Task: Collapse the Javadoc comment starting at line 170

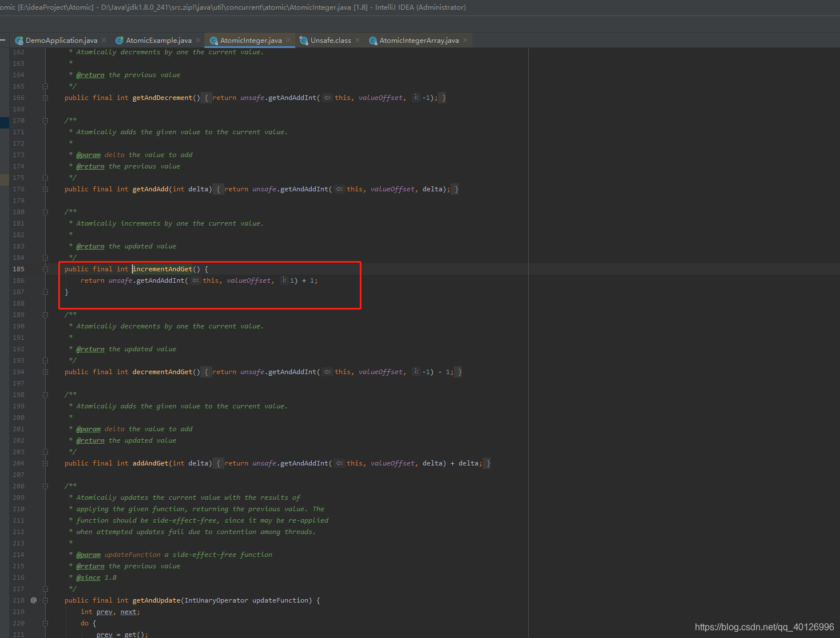Action: pyautogui.click(x=45, y=121)
